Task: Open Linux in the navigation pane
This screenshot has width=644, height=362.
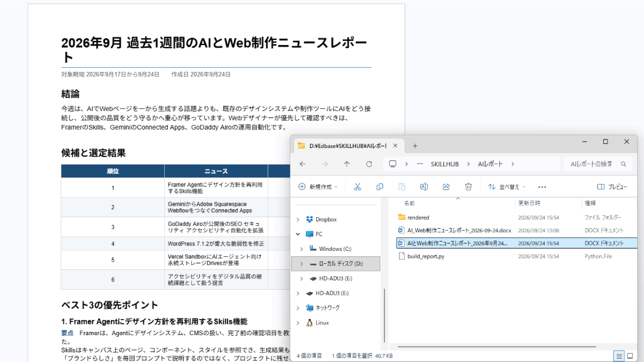Action: (322, 323)
